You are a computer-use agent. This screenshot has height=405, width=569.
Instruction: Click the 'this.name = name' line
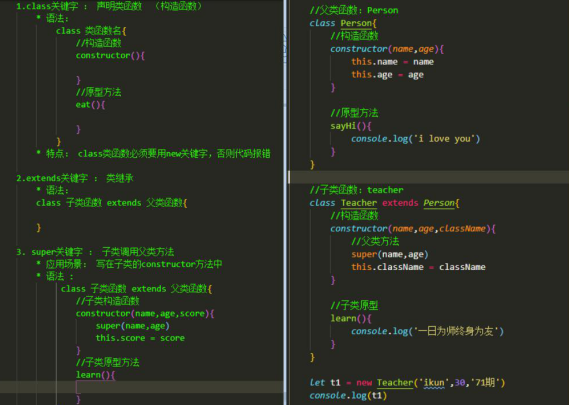(393, 62)
